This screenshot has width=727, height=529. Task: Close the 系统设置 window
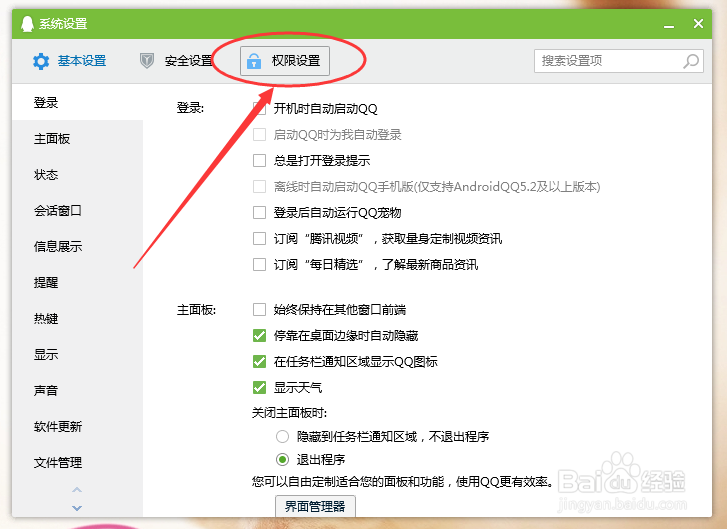[698, 24]
